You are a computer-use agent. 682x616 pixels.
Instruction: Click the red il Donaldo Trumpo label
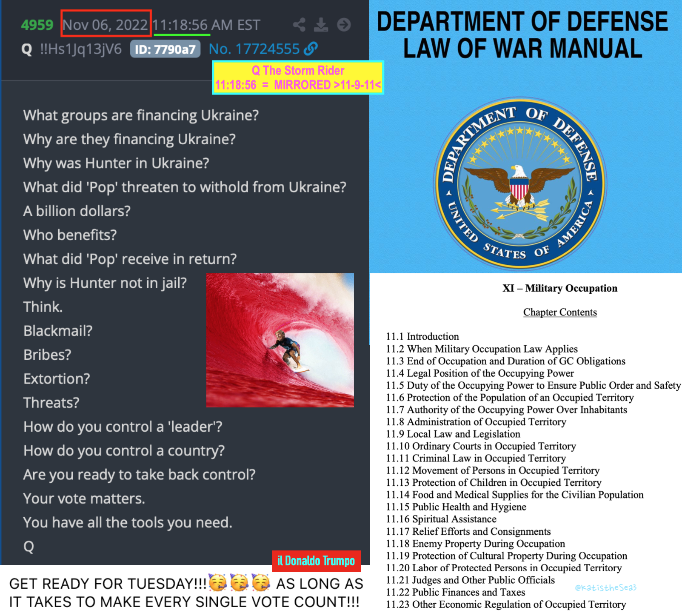point(316,561)
